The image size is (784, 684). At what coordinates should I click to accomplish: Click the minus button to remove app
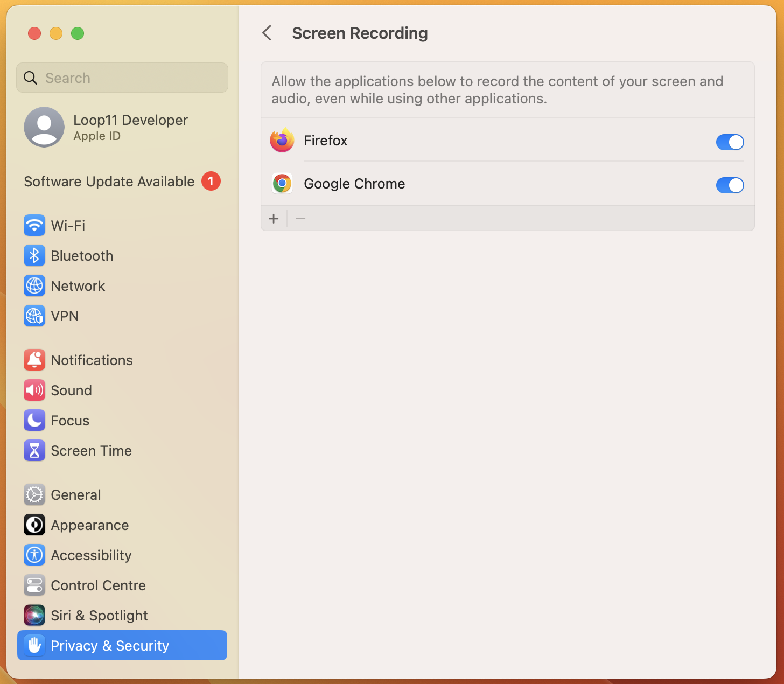[x=300, y=219]
